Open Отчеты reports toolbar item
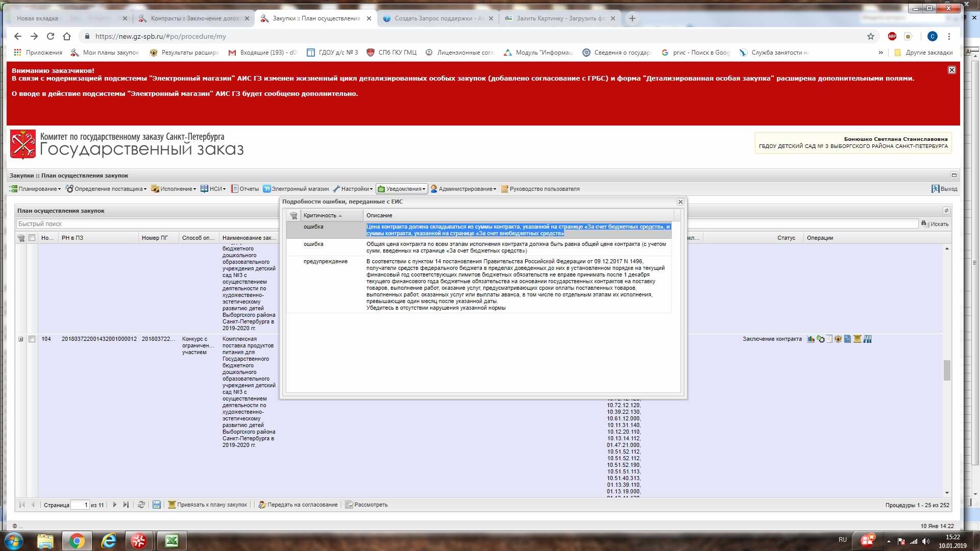This screenshot has height=551, width=980. pyautogui.click(x=245, y=189)
